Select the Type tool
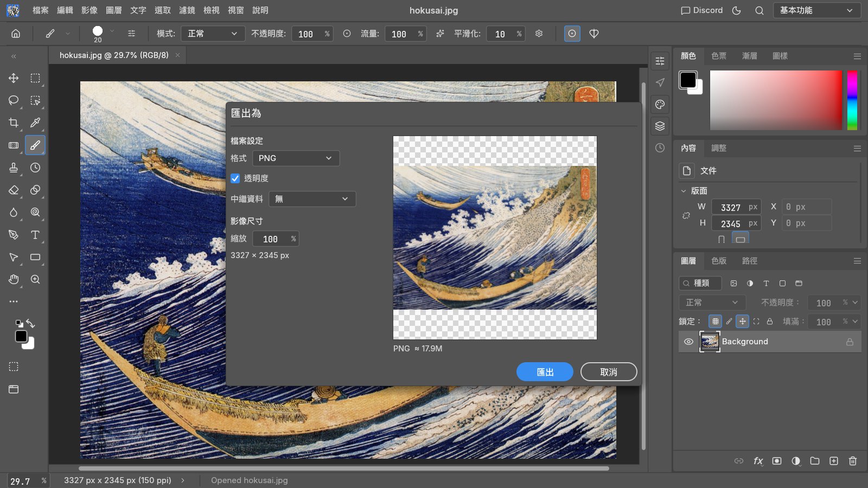 tap(35, 235)
